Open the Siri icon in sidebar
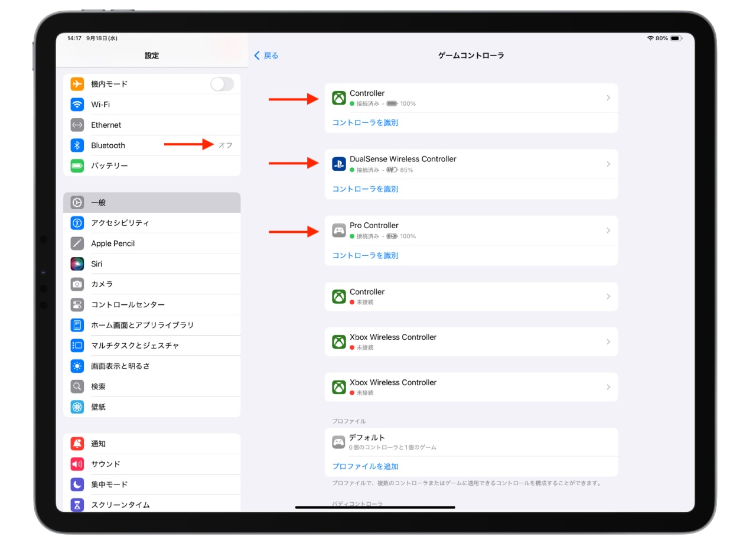 [x=77, y=264]
